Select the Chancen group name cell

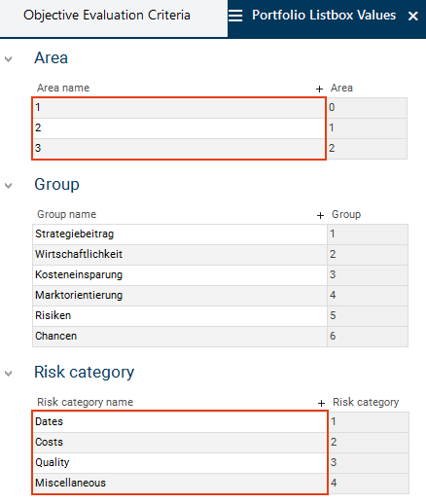(x=180, y=337)
